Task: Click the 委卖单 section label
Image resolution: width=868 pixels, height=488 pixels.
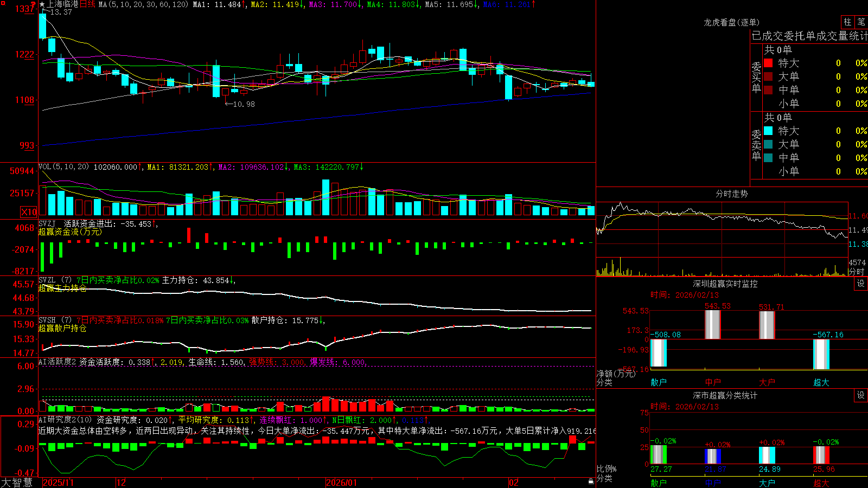Action: coord(756,145)
